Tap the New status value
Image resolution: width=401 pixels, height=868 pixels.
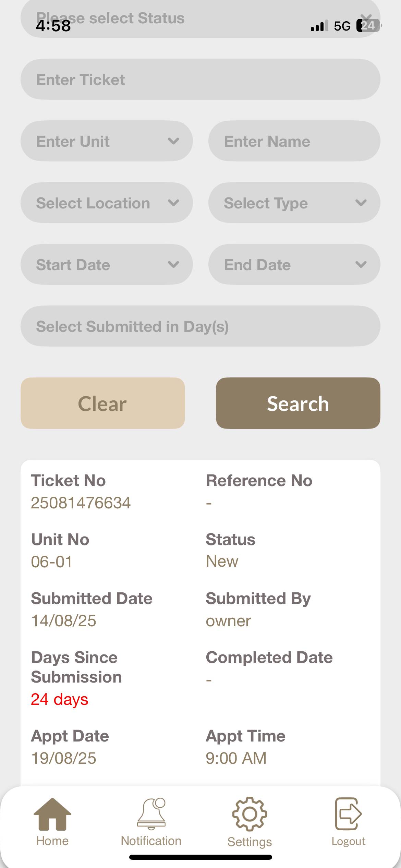222,562
